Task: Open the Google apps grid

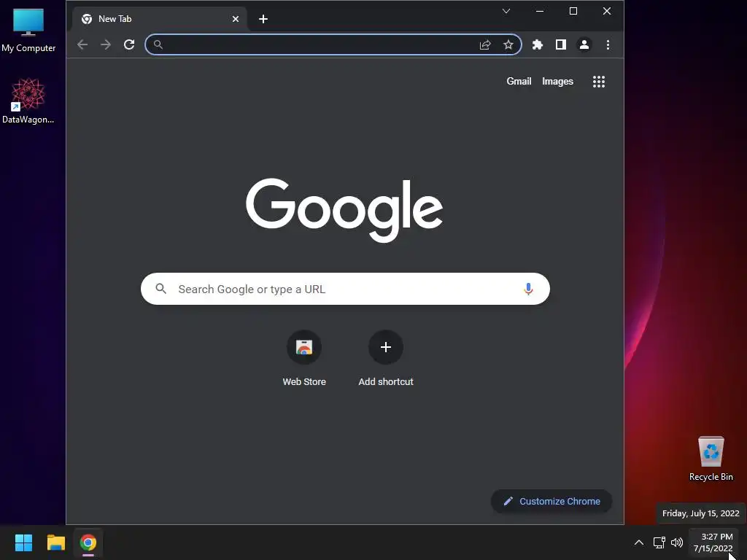Action: pos(599,82)
